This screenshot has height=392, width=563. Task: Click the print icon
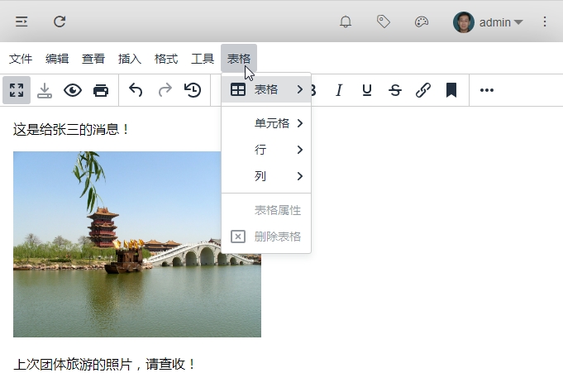pyautogui.click(x=101, y=90)
